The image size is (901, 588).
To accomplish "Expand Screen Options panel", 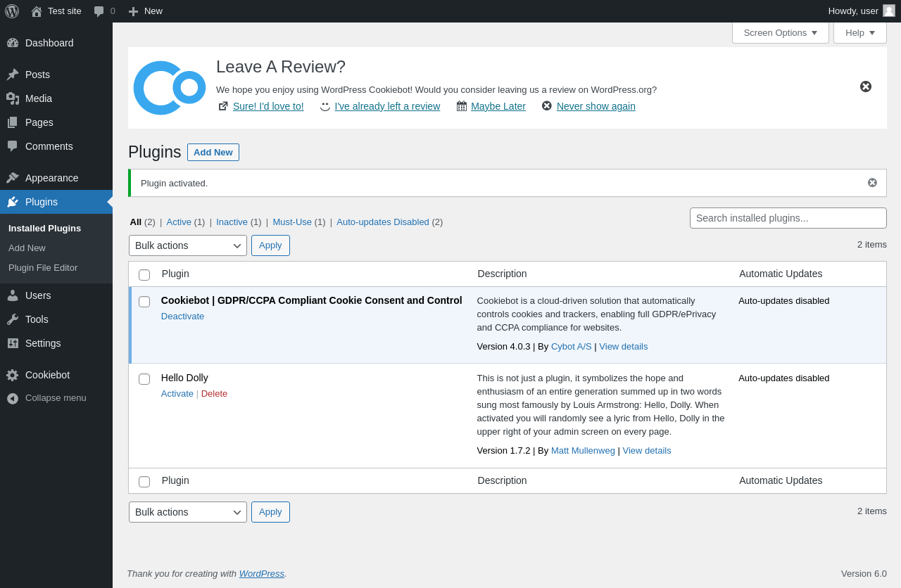I will 781,32.
